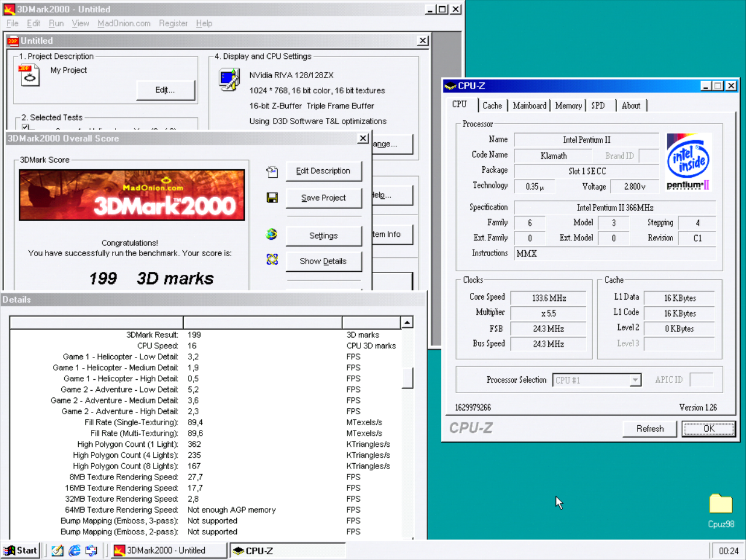Click the Instructions field MMX
This screenshot has height=560, width=746.
click(615, 253)
